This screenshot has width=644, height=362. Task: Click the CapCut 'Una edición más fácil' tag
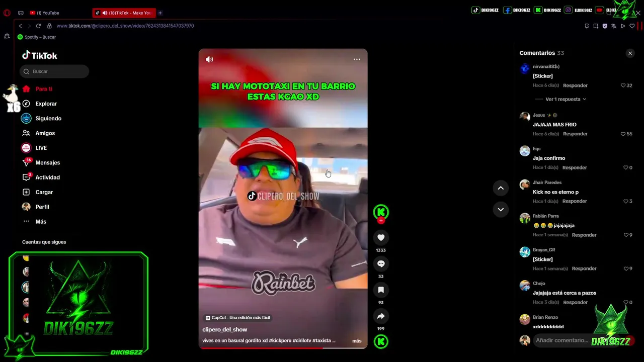pyautogui.click(x=237, y=318)
